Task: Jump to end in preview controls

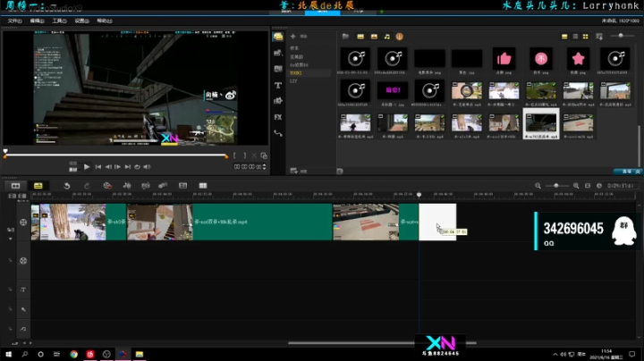Action: (128, 167)
